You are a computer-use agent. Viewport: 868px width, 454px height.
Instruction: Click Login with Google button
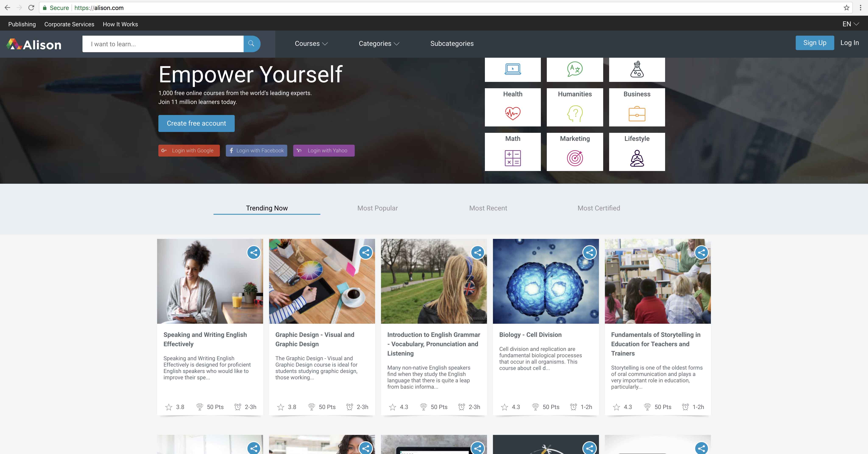189,151
